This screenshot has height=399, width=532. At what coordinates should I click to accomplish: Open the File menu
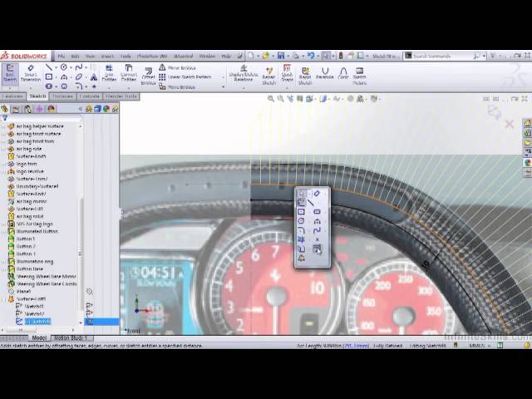[61, 56]
